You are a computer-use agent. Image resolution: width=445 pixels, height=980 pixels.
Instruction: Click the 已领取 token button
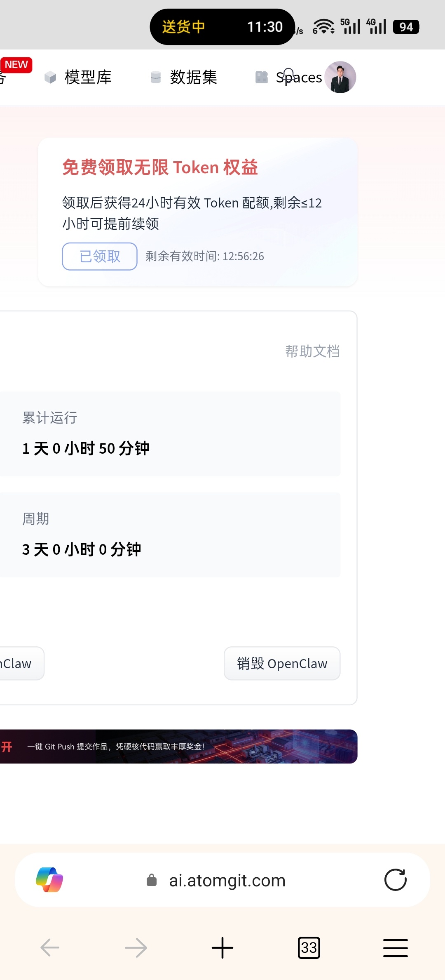coord(99,256)
